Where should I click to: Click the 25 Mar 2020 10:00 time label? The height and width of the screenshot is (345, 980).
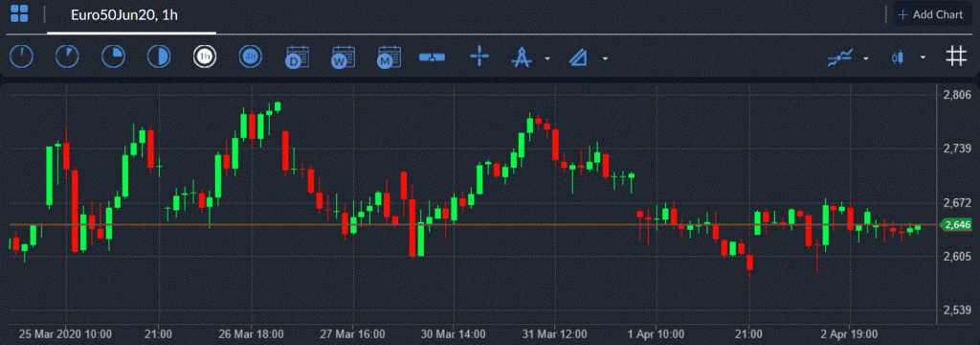coord(65,333)
